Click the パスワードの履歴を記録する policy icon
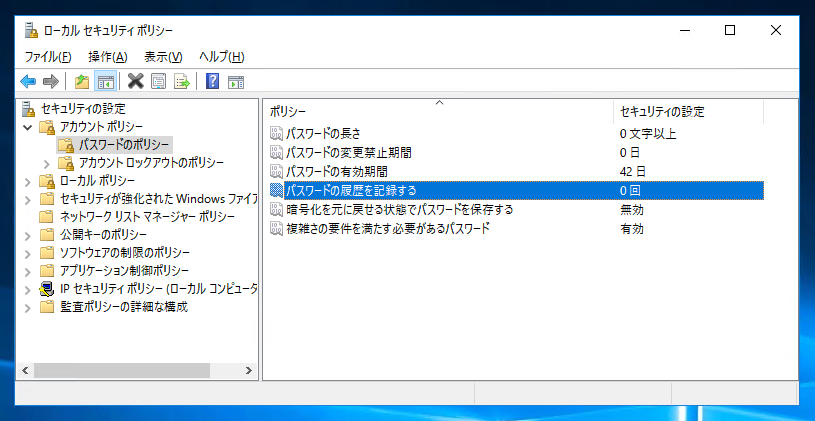 point(276,191)
